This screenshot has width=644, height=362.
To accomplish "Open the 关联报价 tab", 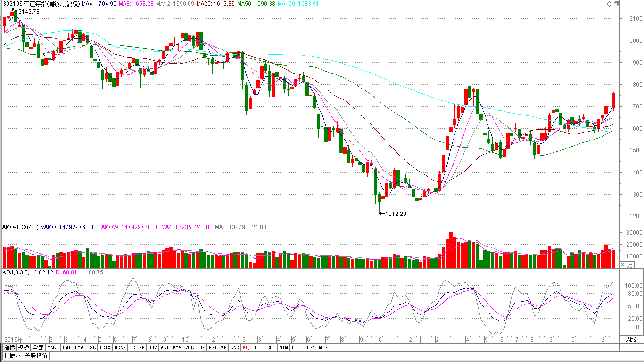I will [36, 355].
